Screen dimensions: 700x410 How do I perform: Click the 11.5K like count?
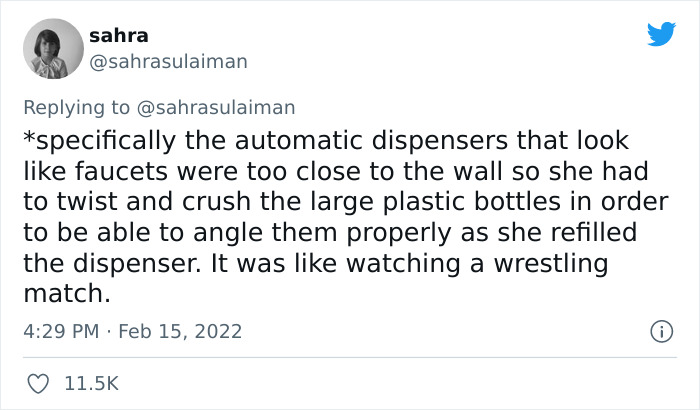pos(92,384)
